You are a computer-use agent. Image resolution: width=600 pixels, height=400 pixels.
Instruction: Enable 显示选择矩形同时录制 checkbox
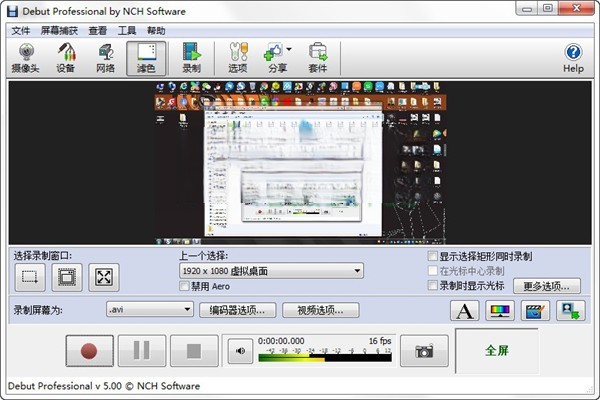coord(432,256)
